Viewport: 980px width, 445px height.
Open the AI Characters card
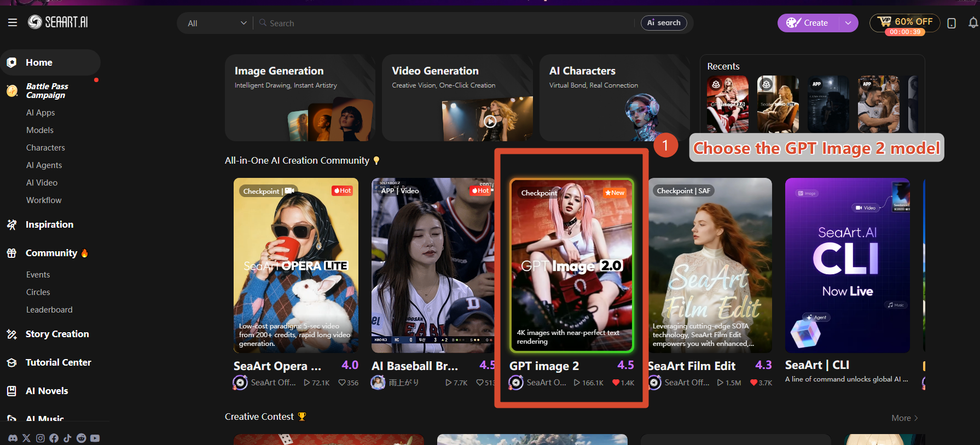point(614,98)
